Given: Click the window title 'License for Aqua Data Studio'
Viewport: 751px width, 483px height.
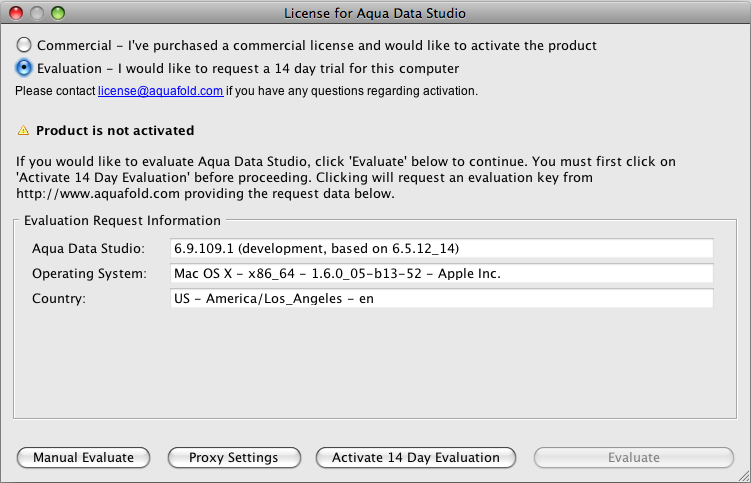Looking at the screenshot, I should (x=375, y=13).
